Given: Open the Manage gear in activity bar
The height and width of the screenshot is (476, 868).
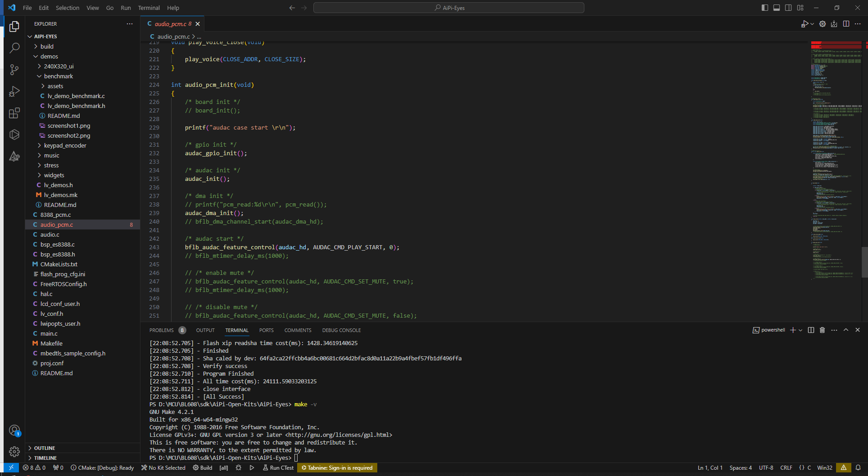Looking at the screenshot, I should tap(14, 451).
